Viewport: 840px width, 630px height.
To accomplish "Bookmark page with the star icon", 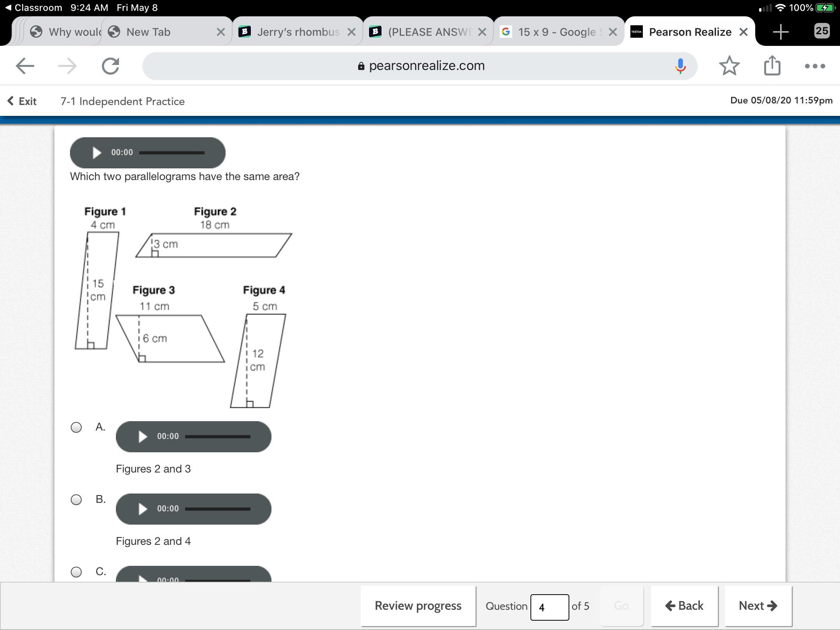I will pos(729,66).
